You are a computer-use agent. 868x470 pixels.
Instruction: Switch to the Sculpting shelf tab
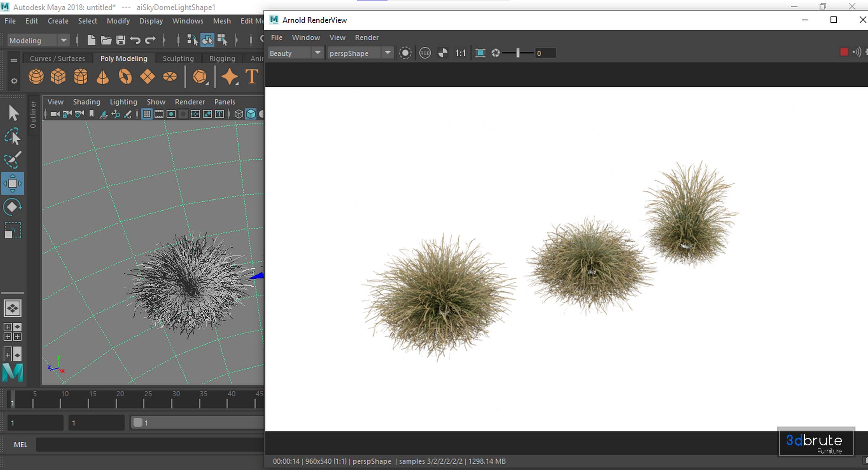(x=178, y=58)
